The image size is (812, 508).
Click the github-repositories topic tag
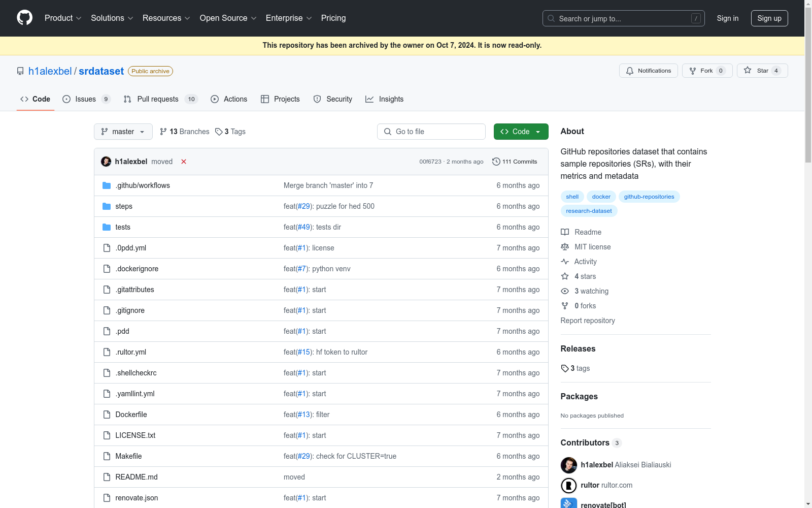(x=649, y=197)
